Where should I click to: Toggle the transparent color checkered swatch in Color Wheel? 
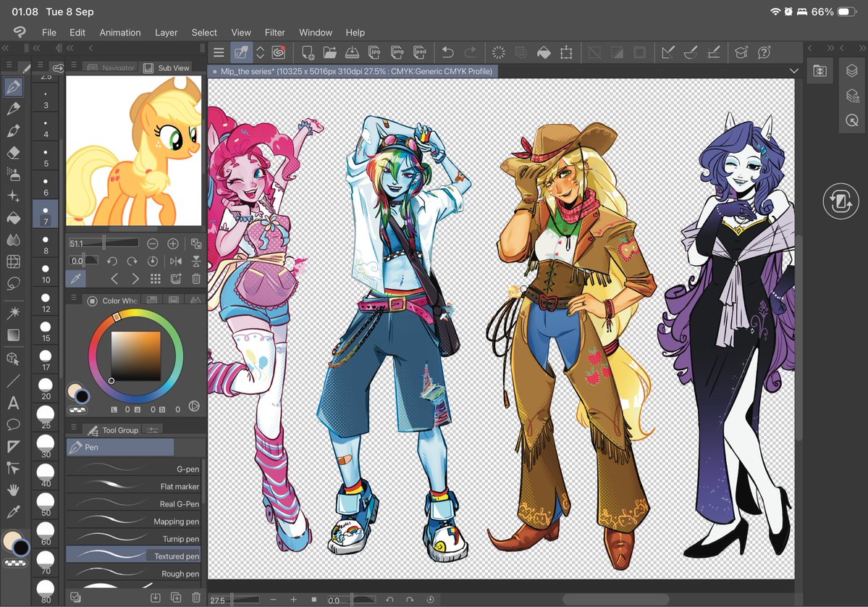click(x=77, y=411)
